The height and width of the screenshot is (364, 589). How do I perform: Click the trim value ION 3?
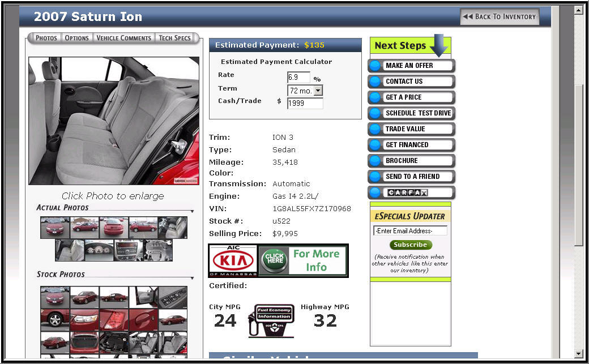point(283,138)
